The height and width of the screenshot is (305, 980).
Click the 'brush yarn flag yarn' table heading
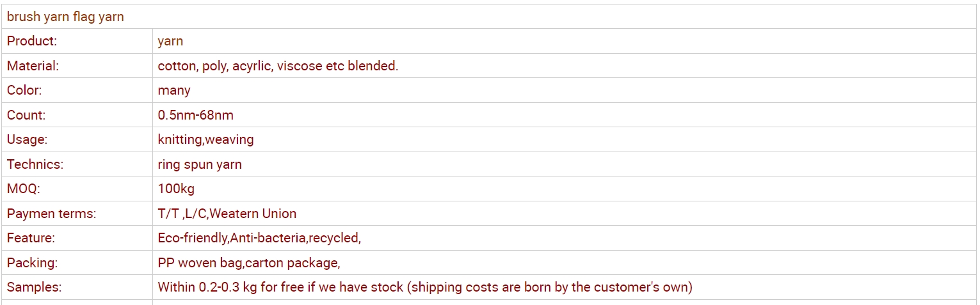tap(65, 17)
